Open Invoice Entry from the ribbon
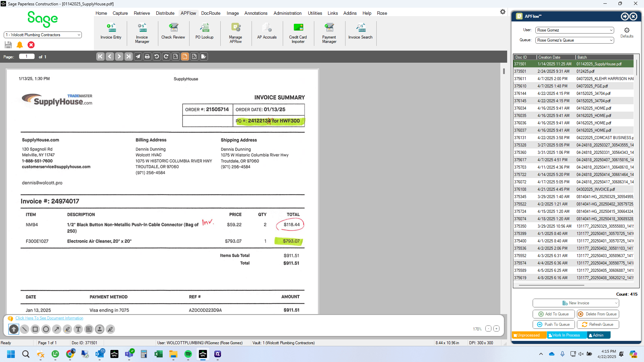The width and height of the screenshot is (644, 362). 111,32
